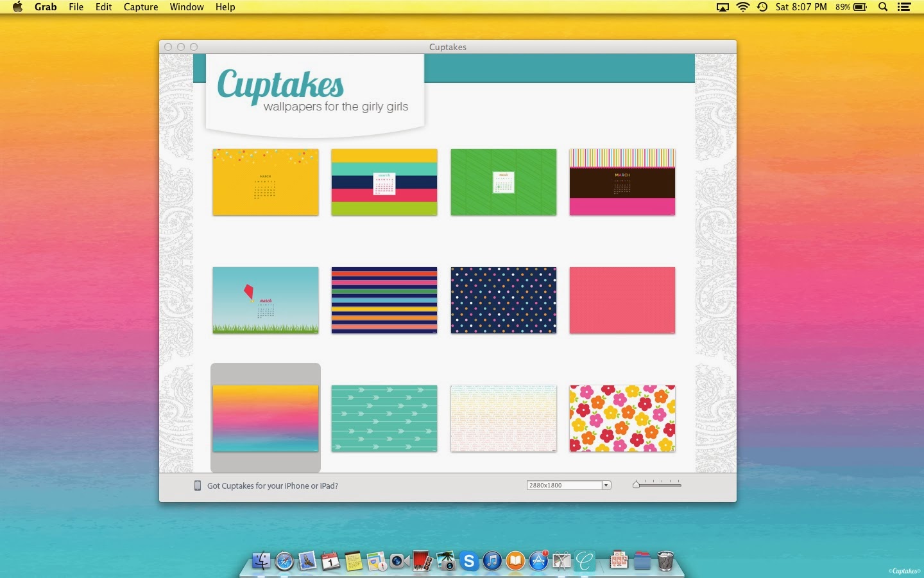The image size is (924, 578).
Task: Select the color-block stripes March calendar wallpaper
Action: pyautogui.click(x=384, y=182)
